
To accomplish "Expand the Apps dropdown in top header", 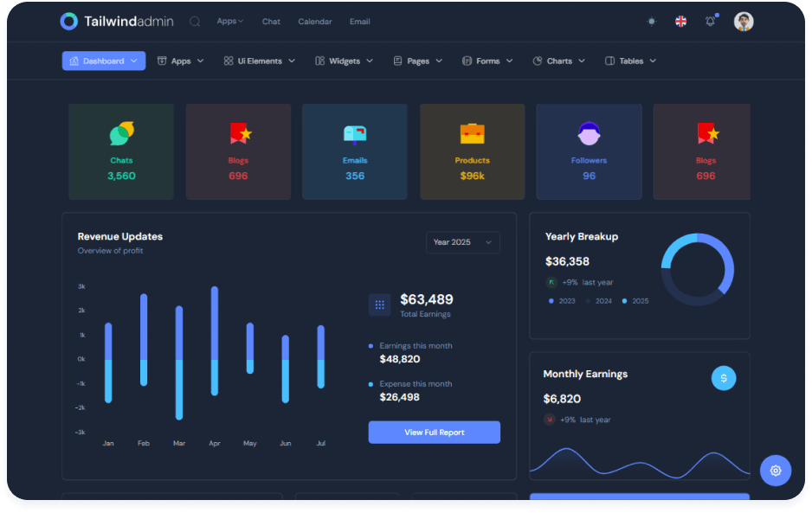I will [x=229, y=22].
